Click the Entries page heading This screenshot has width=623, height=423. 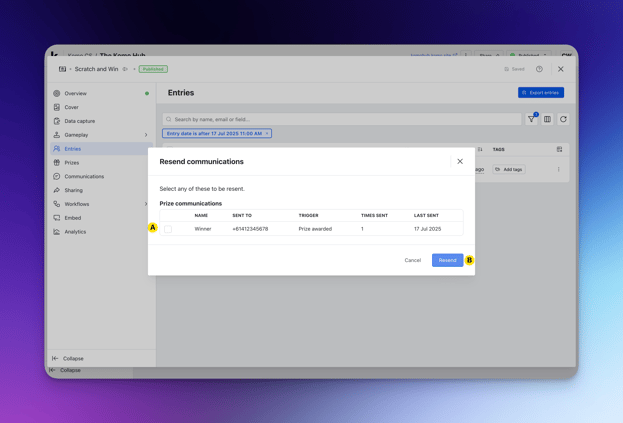click(x=181, y=93)
